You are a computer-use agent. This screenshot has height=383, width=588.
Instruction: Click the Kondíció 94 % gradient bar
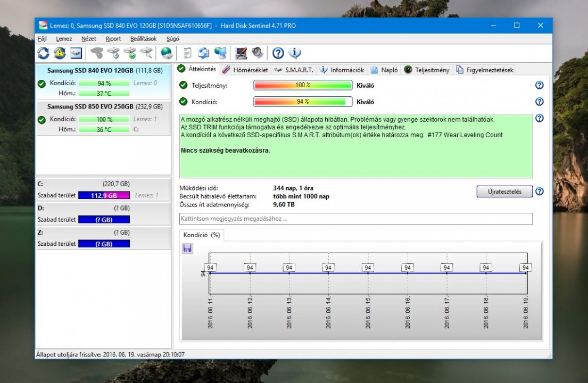tap(303, 102)
